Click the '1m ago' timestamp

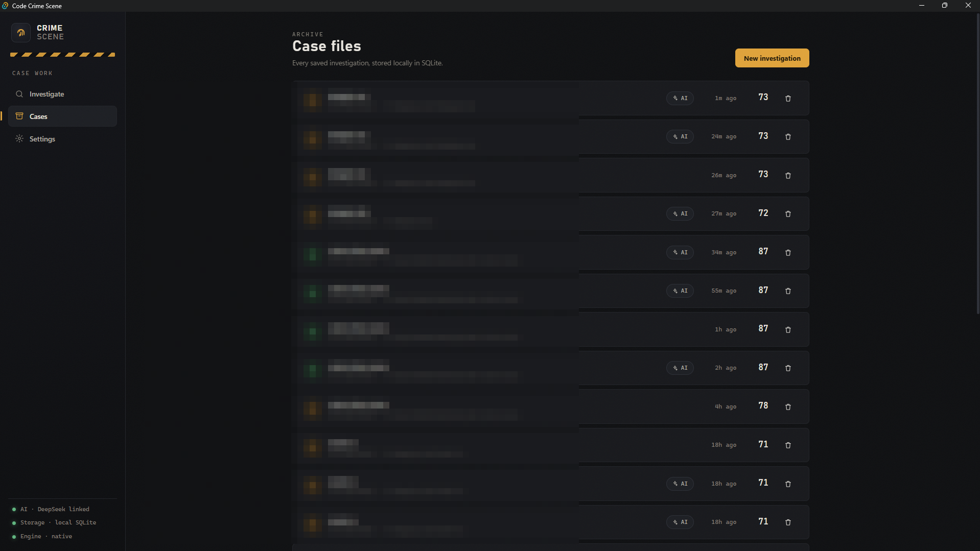coord(726,98)
